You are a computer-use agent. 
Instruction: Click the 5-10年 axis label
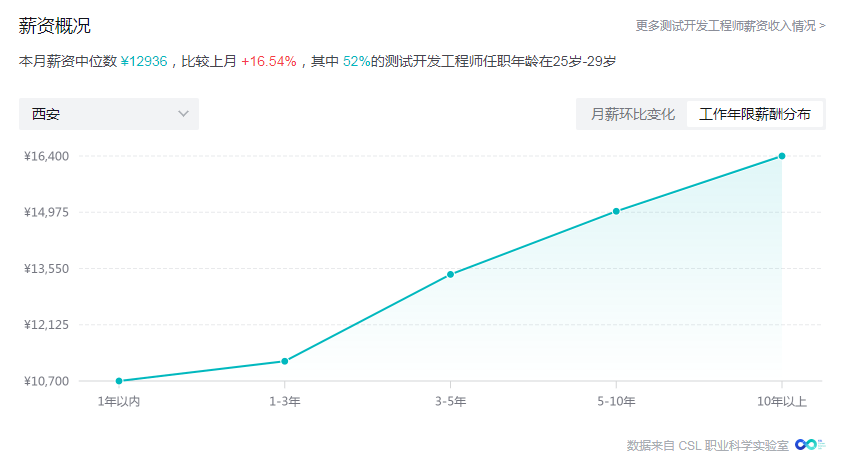coord(616,402)
